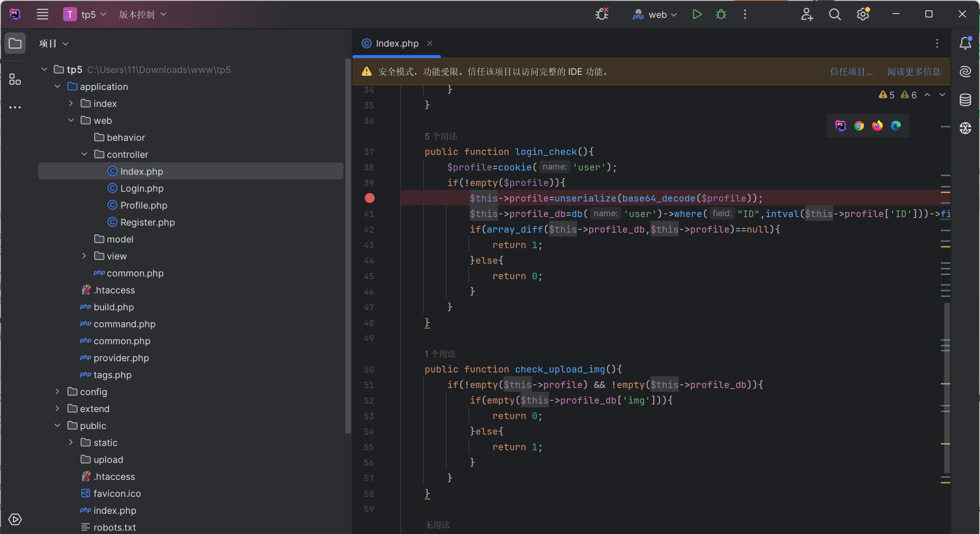The width and height of the screenshot is (980, 534).
Task: Run the web configuration
Action: click(697, 14)
